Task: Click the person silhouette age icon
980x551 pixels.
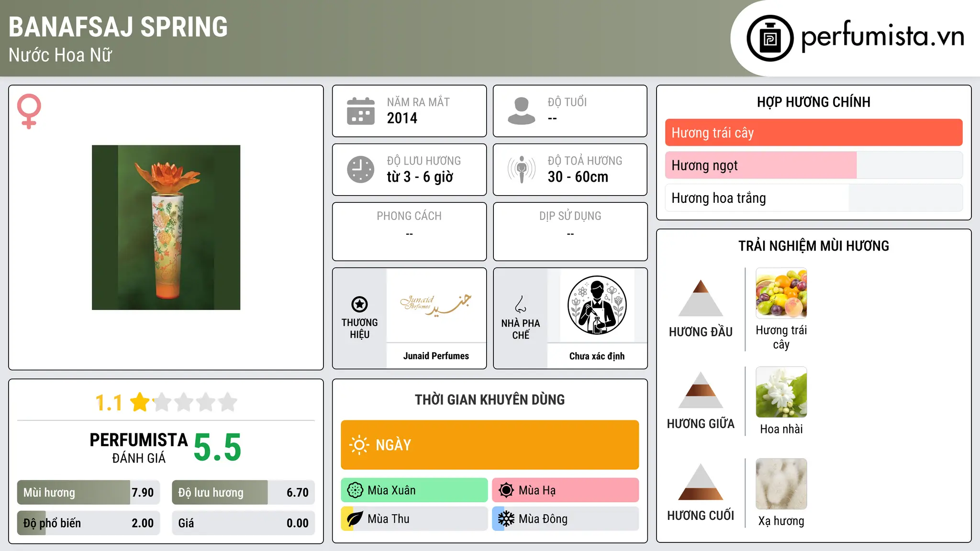Action: (x=521, y=111)
